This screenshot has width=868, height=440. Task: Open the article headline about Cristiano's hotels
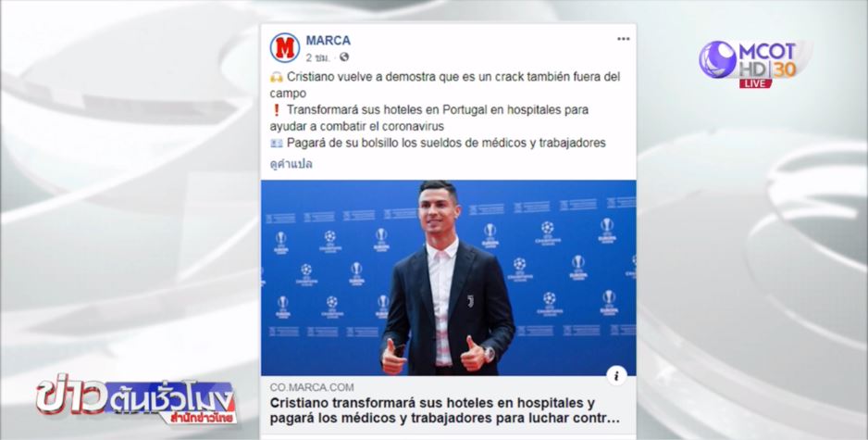[444, 410]
